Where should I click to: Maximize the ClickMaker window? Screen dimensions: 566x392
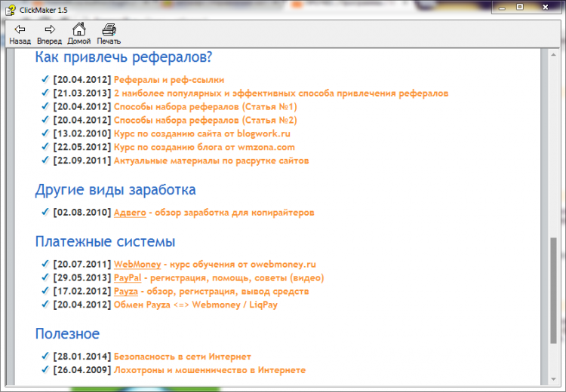520,8
